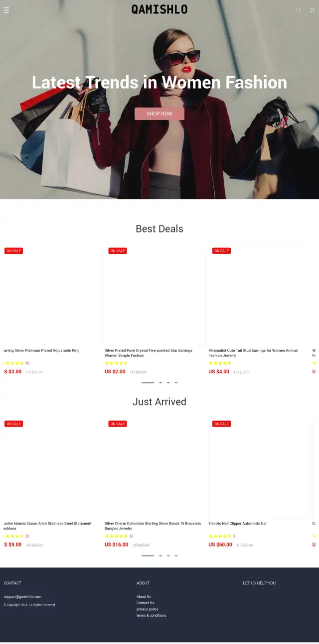Select the second Just Arrived carousel dot
319x644 pixels.
pos(160,555)
